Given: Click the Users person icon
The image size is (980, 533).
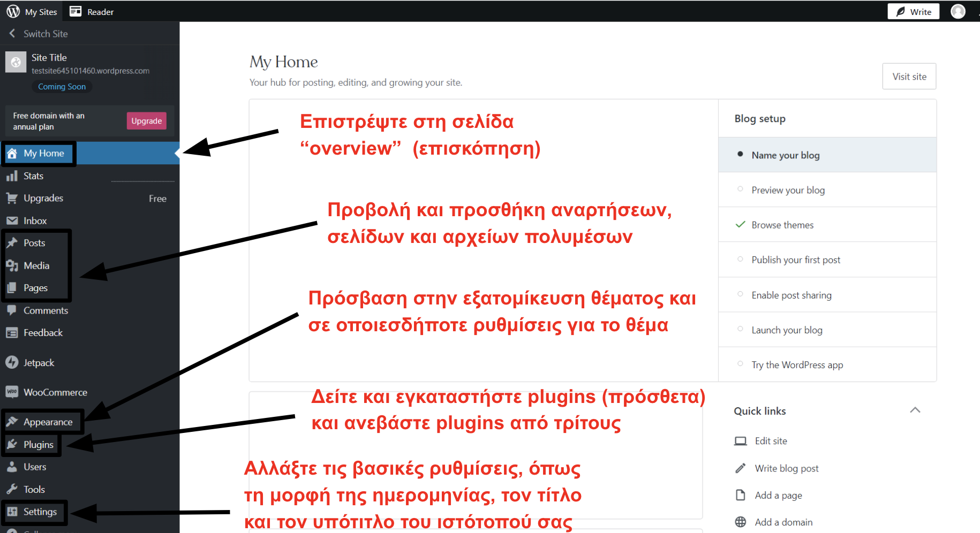Looking at the screenshot, I should pyautogui.click(x=12, y=467).
